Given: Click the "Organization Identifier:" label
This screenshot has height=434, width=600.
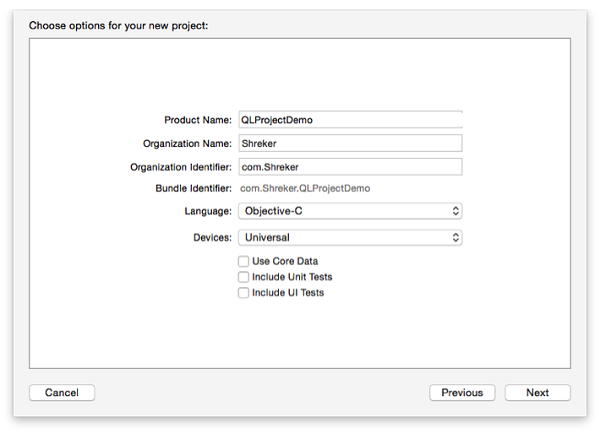Looking at the screenshot, I should 181,167.
